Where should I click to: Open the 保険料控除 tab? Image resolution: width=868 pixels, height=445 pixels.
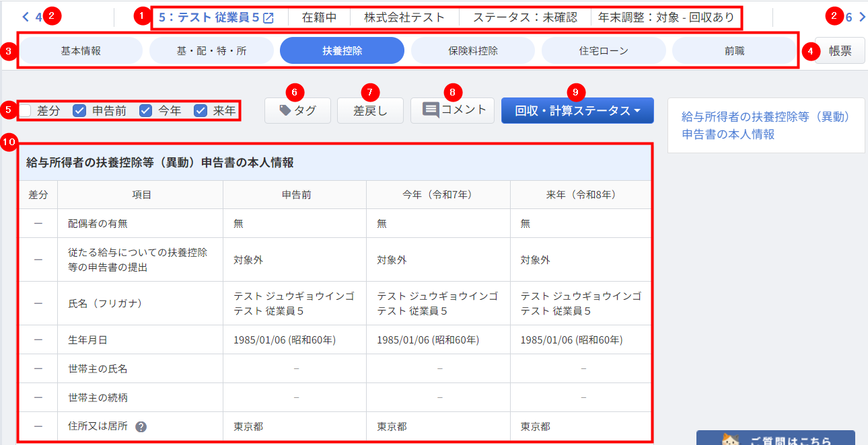[x=472, y=50]
